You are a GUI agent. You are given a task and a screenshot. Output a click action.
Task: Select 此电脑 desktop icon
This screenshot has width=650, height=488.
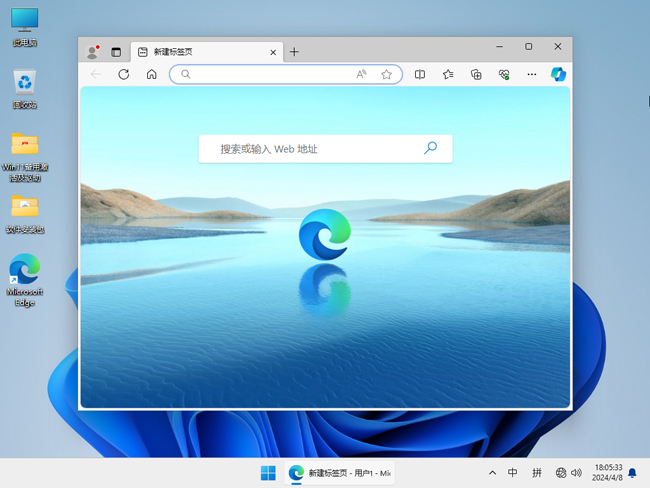tap(25, 27)
